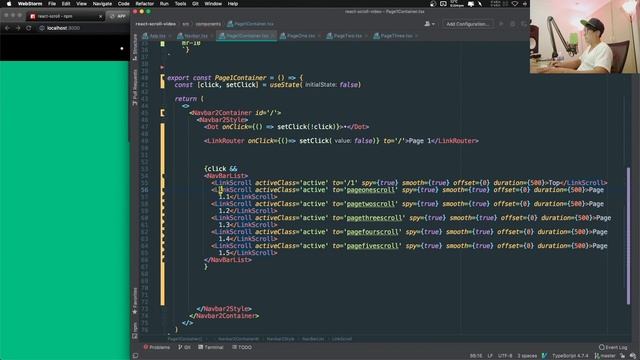Click the 'pagefourscroll' string in code
Screen dimensions: 640x360
pyautogui.click(x=372, y=231)
